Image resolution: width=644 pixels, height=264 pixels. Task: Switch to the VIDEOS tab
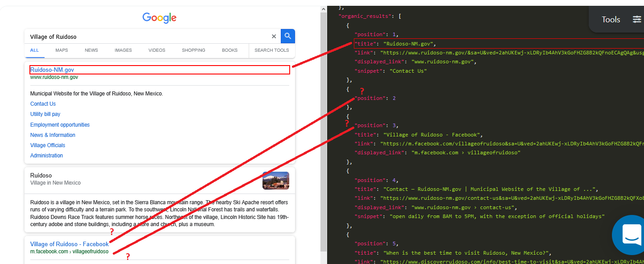click(x=156, y=50)
